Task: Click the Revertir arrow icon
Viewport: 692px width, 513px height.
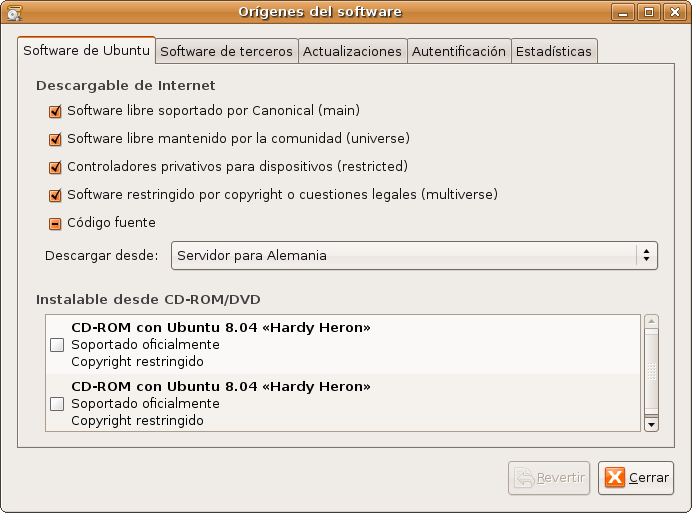Action: pyautogui.click(x=523, y=478)
